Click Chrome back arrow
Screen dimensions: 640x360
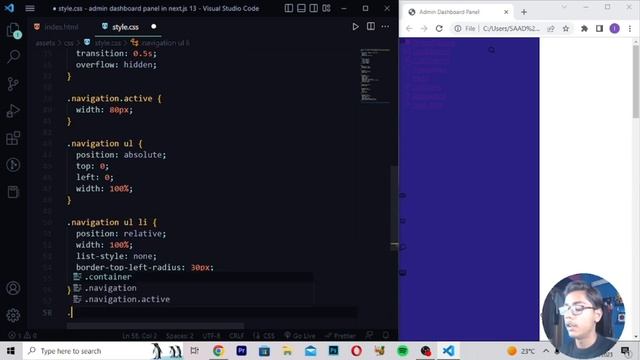coord(409,29)
